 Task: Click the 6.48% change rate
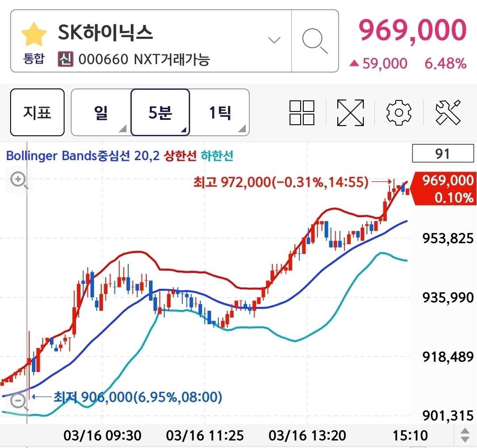(445, 63)
